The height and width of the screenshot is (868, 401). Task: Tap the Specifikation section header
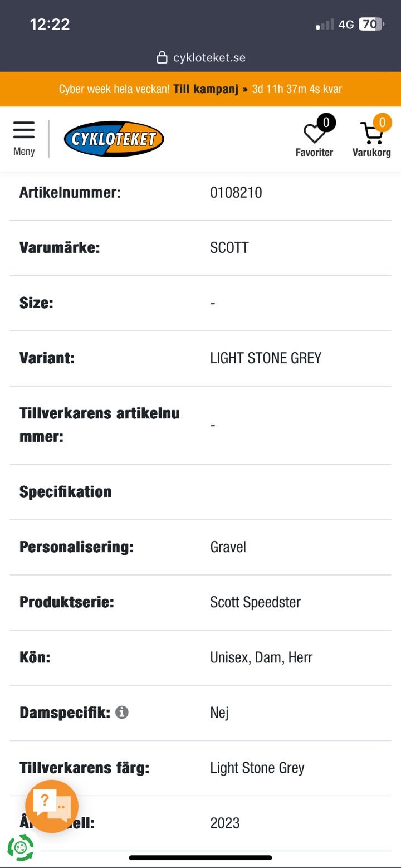[x=66, y=491]
